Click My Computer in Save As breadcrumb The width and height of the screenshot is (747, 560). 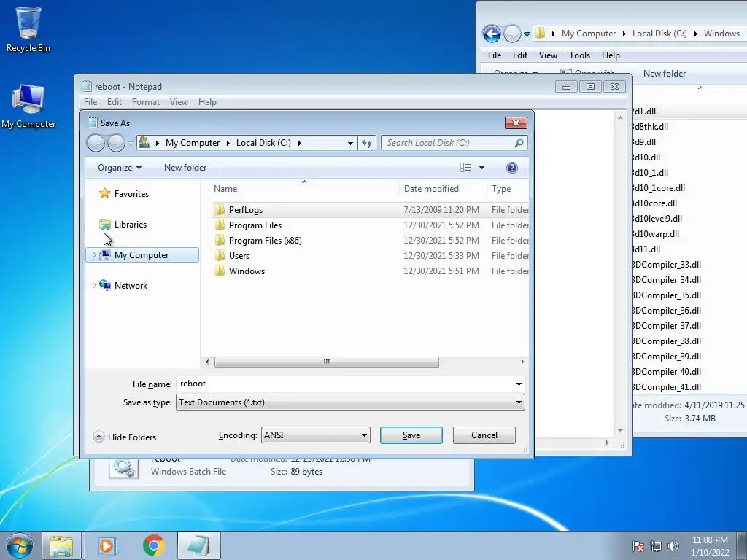193,143
